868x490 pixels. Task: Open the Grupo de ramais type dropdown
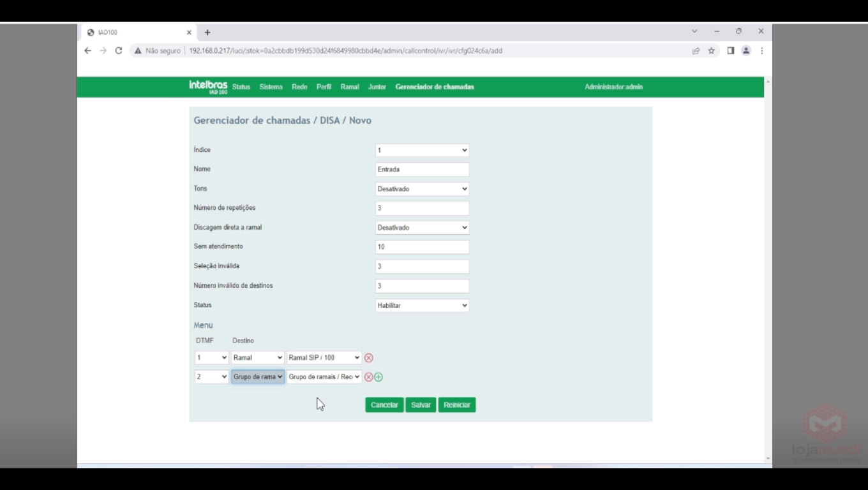click(x=258, y=377)
